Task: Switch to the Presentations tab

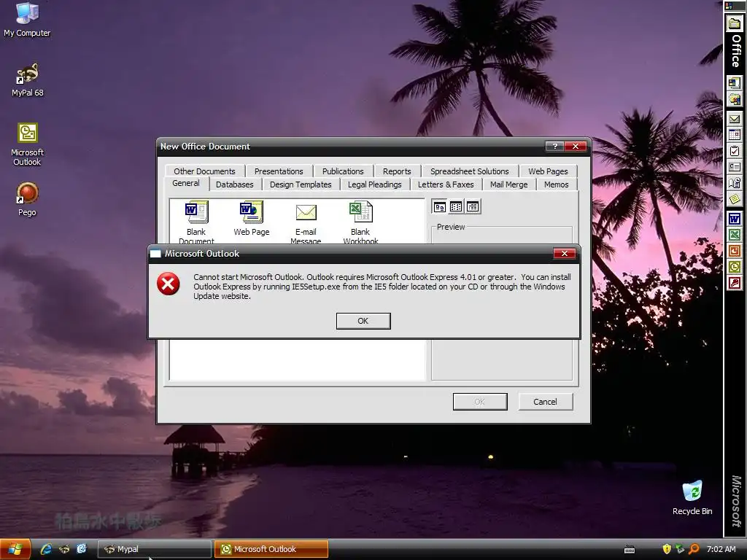Action: coord(279,171)
